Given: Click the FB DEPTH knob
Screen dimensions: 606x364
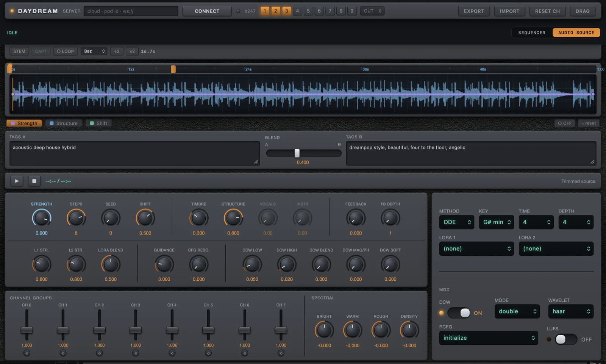Looking at the screenshot, I should (390, 218).
